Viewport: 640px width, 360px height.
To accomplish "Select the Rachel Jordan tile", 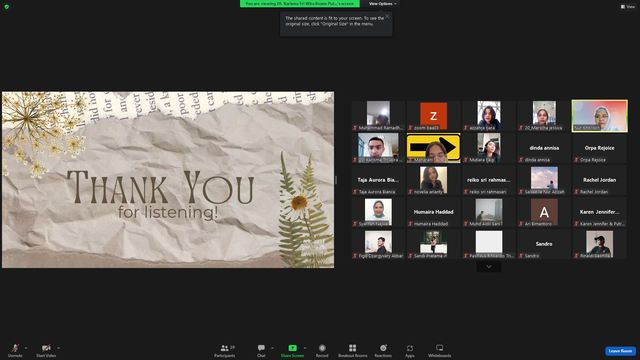I will point(599,180).
